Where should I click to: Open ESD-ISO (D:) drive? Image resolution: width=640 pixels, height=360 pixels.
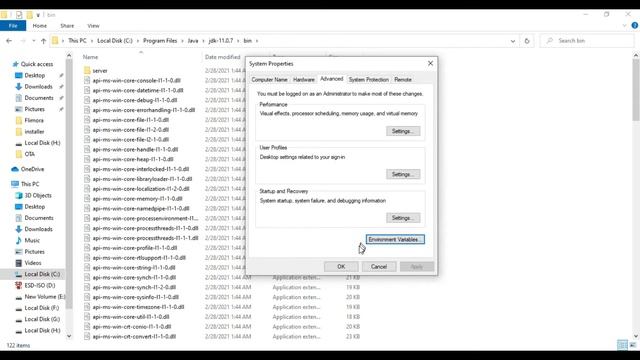click(40, 285)
